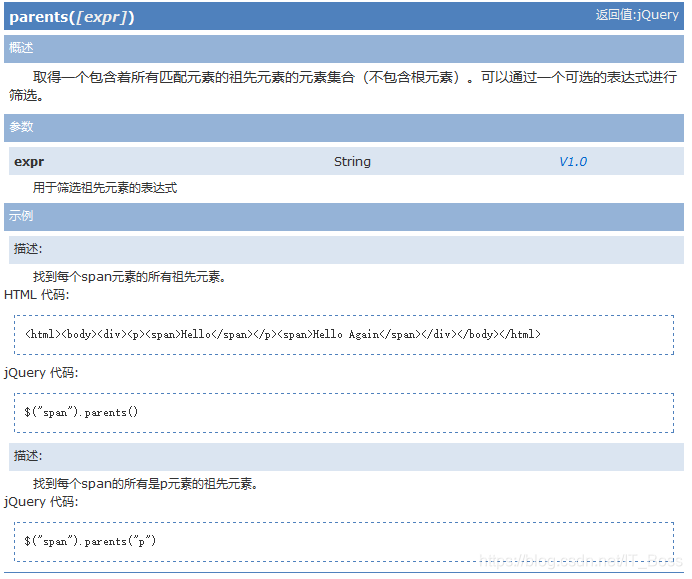Click the String parameter type
Screen dimensions: 692x579
(x=352, y=162)
